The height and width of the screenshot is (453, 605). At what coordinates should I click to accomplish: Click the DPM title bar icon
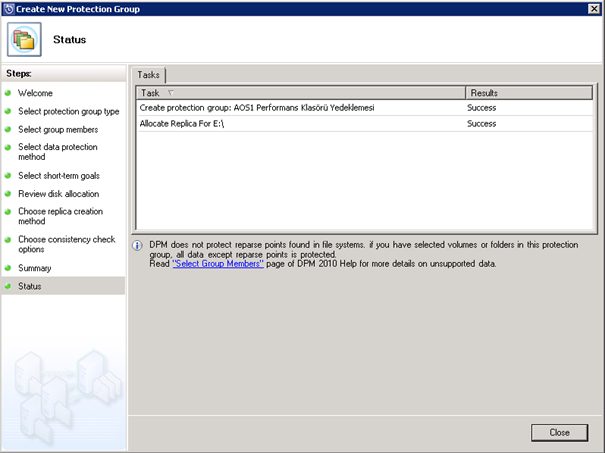(8, 9)
